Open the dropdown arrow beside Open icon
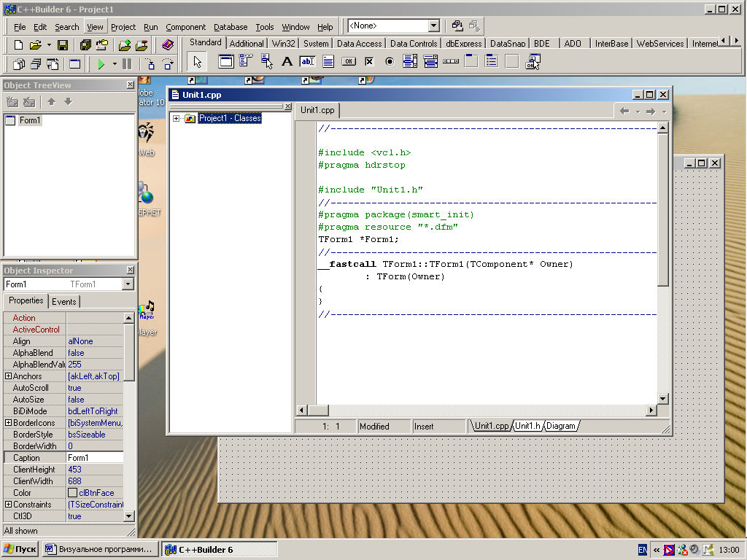This screenshot has height=560, width=747. pyautogui.click(x=49, y=45)
